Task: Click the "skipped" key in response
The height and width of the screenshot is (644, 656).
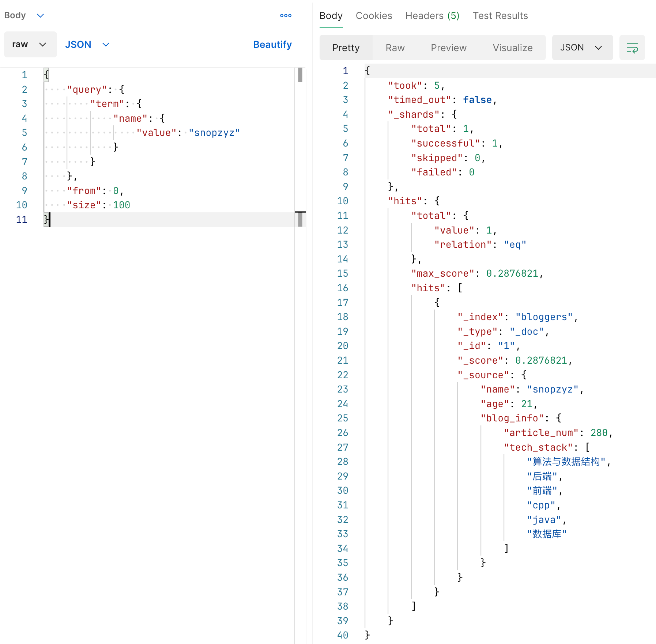Action: (x=437, y=158)
